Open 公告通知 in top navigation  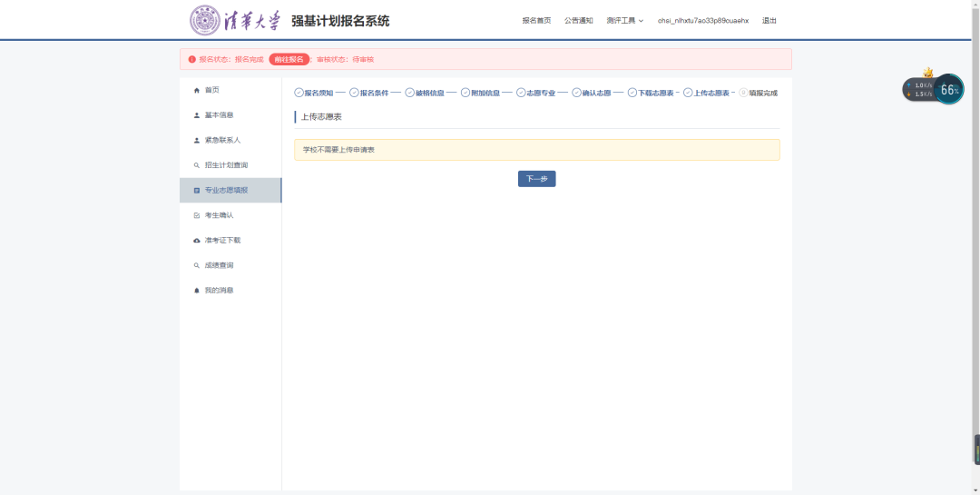(579, 21)
